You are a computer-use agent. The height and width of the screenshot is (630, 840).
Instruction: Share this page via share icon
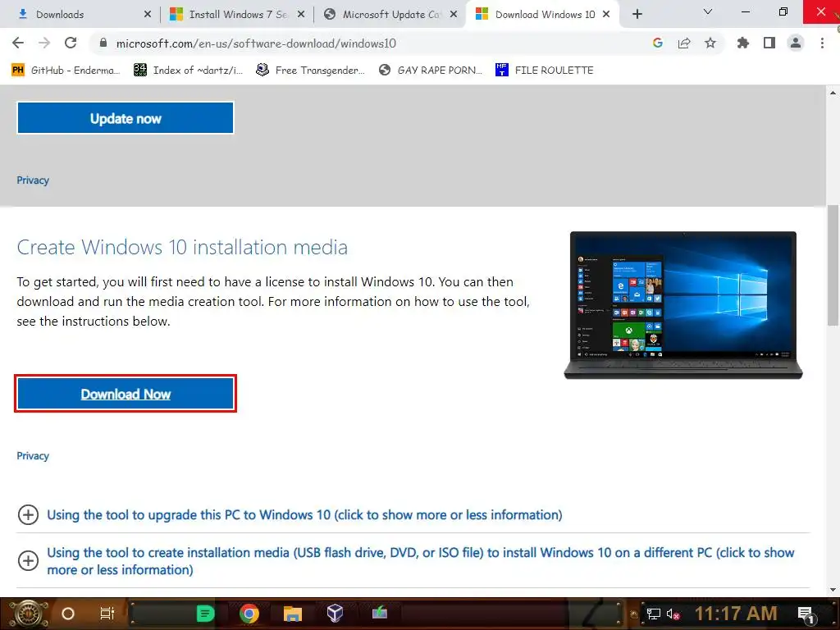[684, 43]
